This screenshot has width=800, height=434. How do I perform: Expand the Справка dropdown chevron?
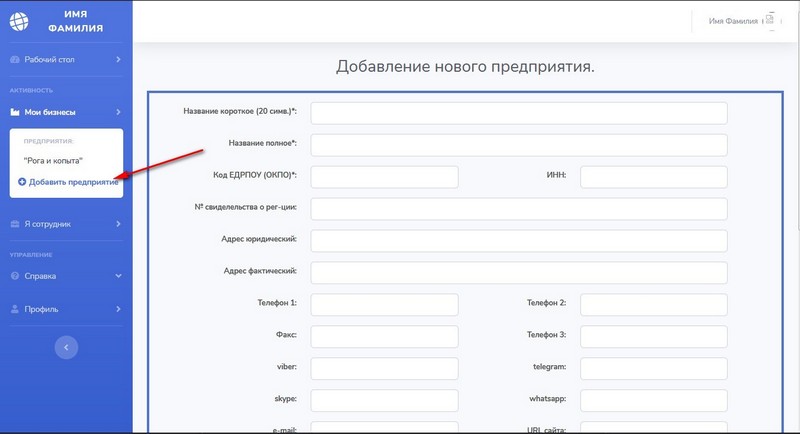(118, 276)
